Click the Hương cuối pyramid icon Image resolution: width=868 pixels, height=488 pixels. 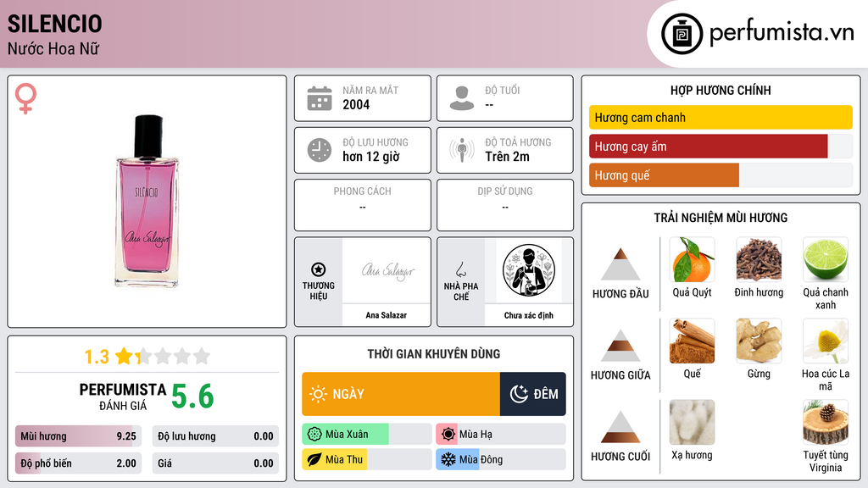(620, 427)
